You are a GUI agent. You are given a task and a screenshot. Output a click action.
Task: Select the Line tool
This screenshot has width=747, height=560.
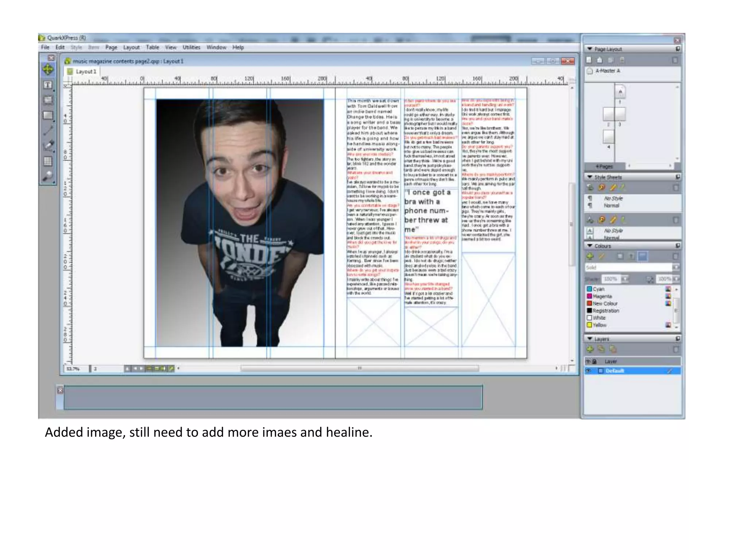[48, 131]
